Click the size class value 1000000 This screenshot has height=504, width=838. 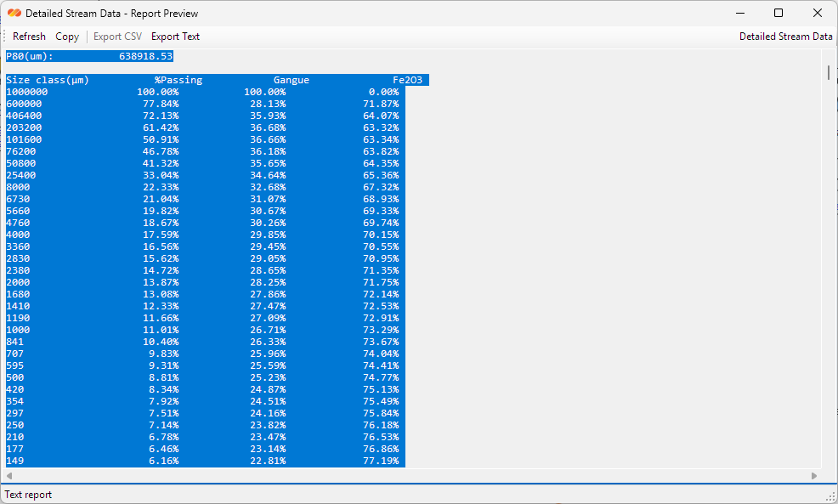point(26,92)
